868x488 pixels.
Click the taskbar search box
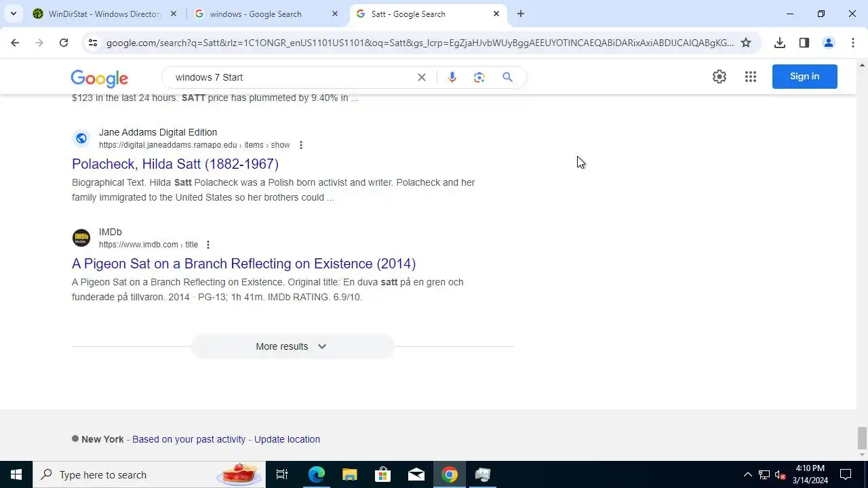[149, 474]
